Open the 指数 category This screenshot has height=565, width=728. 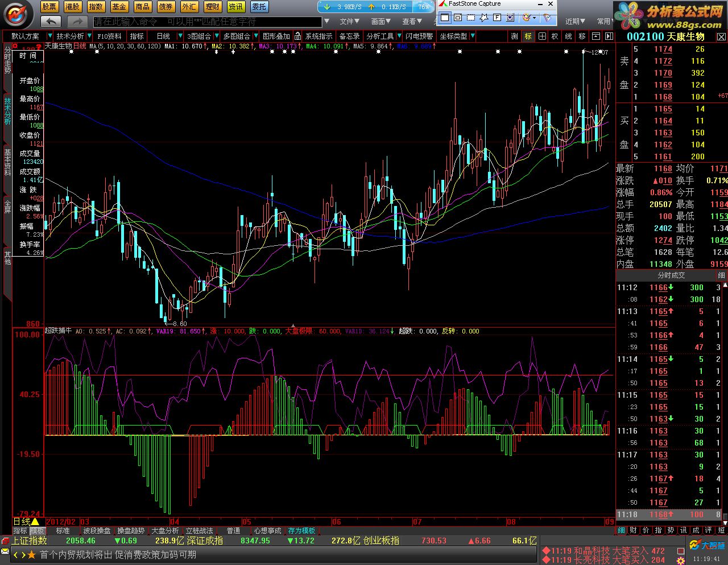(96, 7)
